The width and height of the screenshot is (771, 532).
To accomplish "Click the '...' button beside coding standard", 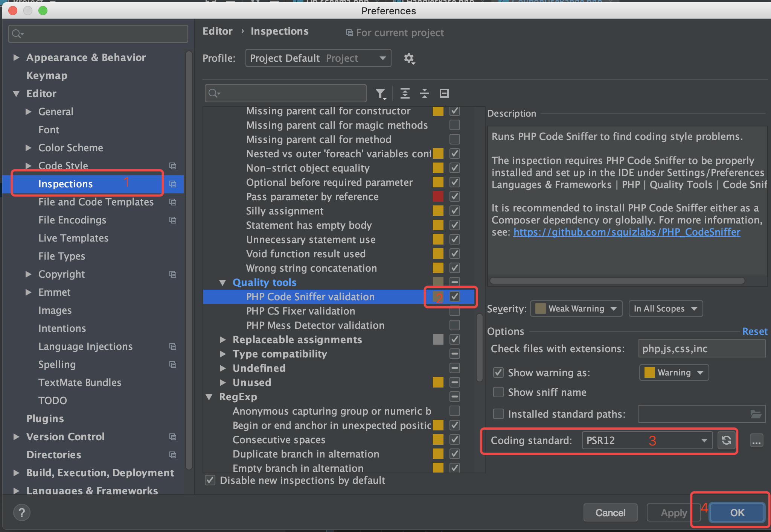I will point(757,441).
